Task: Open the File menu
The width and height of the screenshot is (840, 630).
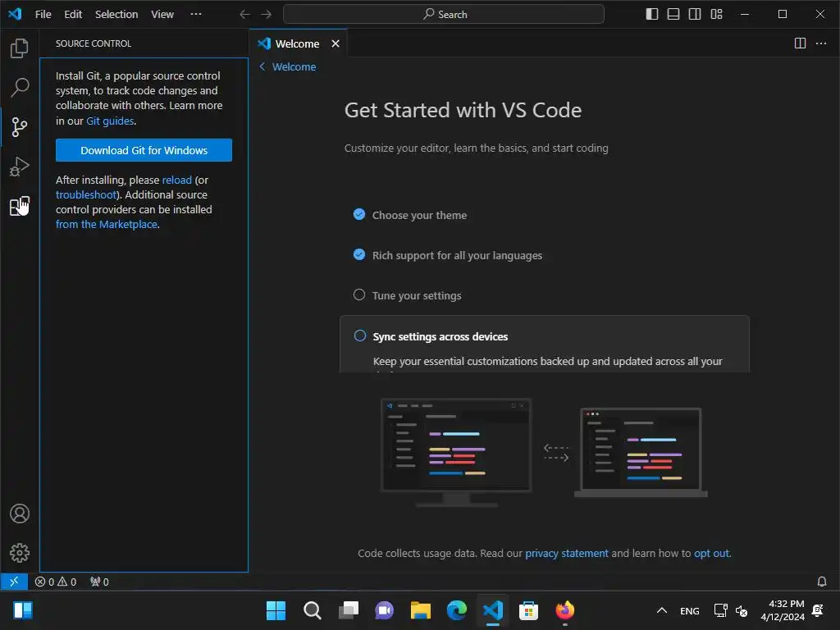Action: click(43, 15)
